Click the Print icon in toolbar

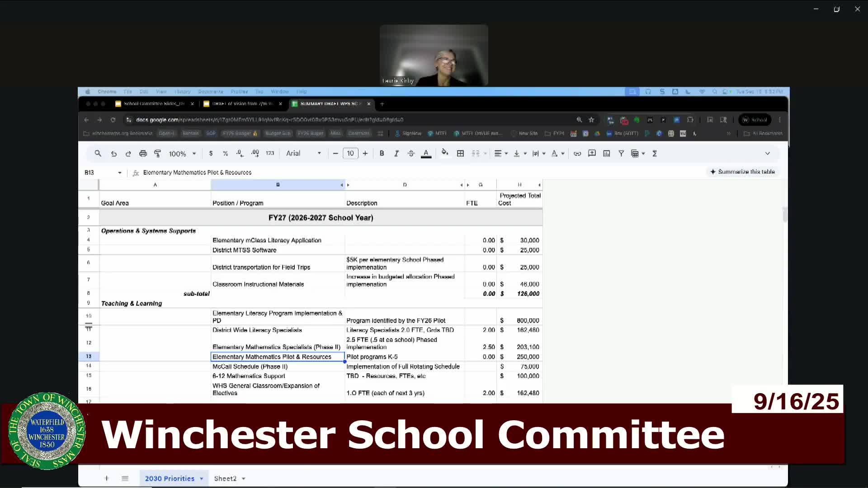(143, 154)
